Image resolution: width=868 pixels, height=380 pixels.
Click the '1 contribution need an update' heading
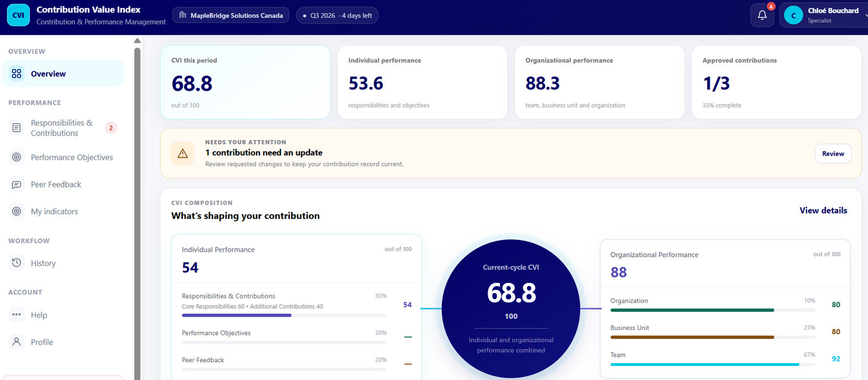[x=264, y=153]
